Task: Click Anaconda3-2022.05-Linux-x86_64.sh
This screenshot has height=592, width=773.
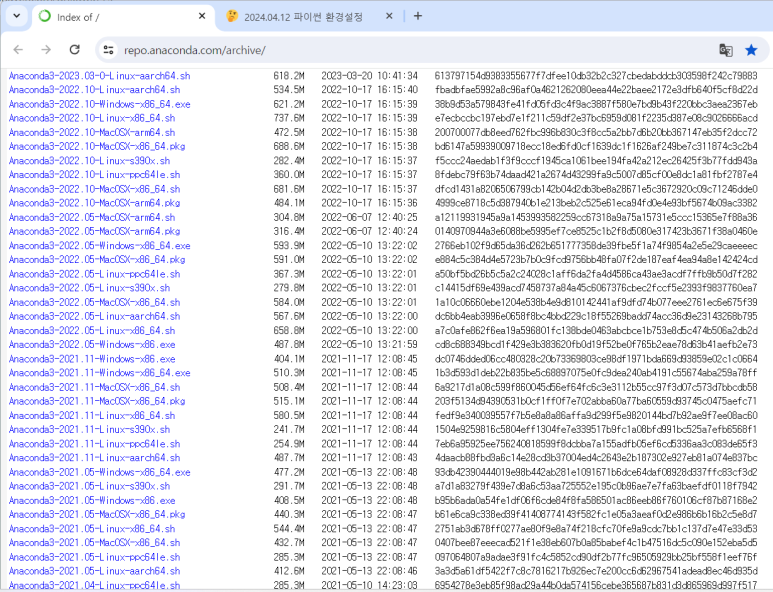Action: (92, 331)
